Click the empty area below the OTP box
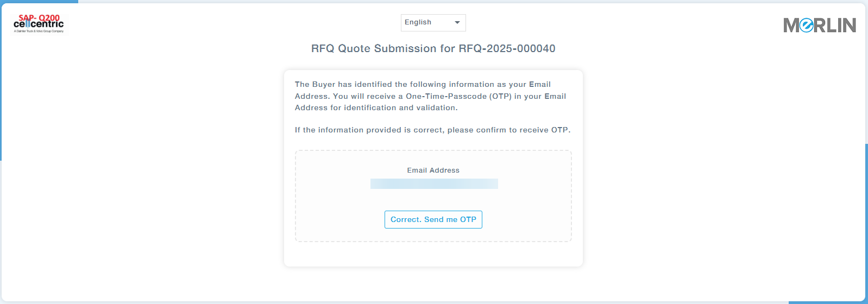868x304 pixels. pyautogui.click(x=433, y=254)
